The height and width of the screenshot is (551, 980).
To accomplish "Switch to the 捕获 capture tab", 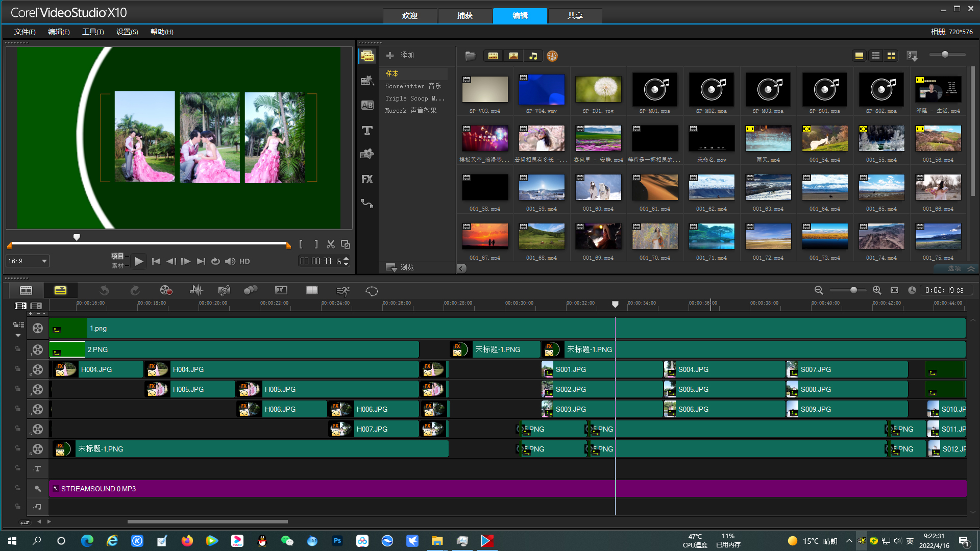I will 465,16.
